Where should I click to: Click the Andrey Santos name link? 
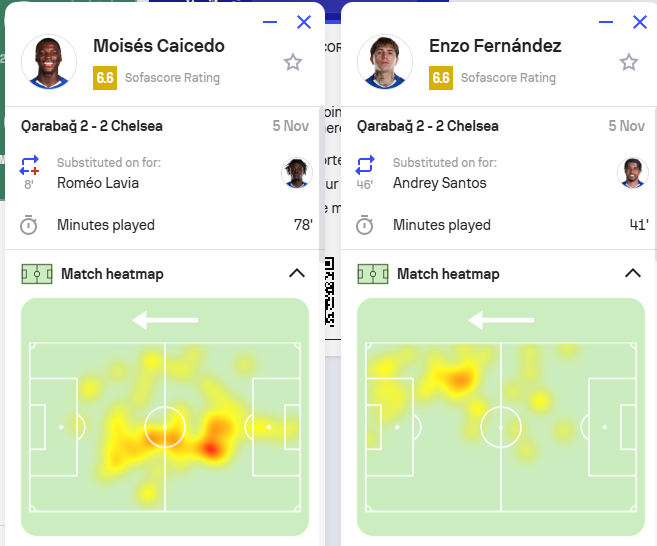click(x=440, y=183)
